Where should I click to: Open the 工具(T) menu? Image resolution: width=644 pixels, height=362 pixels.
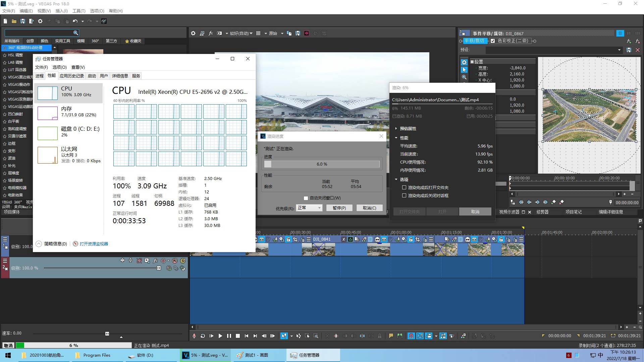click(79, 11)
